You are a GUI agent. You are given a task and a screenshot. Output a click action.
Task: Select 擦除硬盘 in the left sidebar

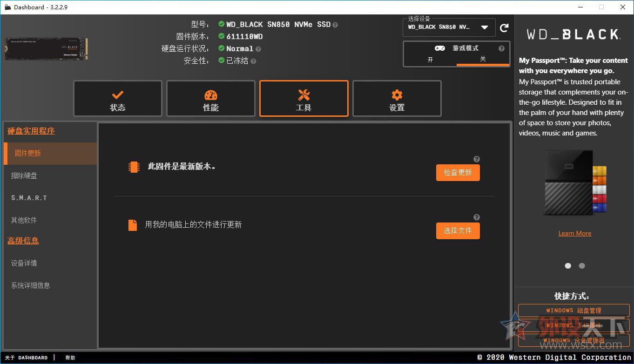tap(23, 175)
